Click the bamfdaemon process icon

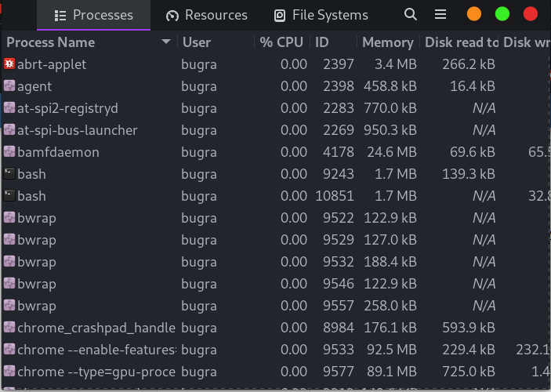9,152
